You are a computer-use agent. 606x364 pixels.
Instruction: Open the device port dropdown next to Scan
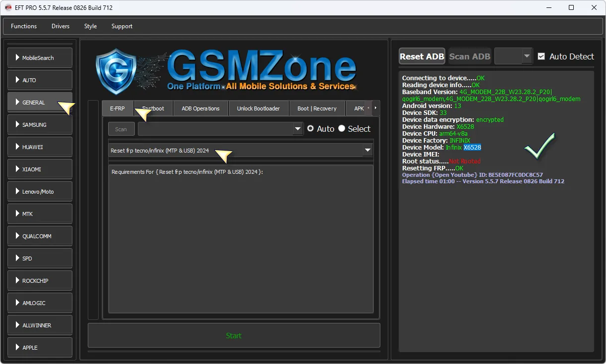(x=220, y=129)
